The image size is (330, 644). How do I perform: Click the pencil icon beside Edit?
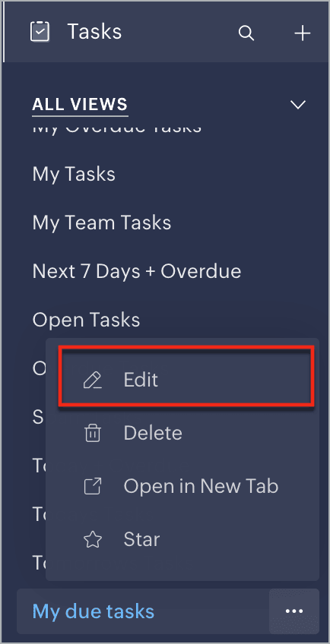click(x=93, y=380)
